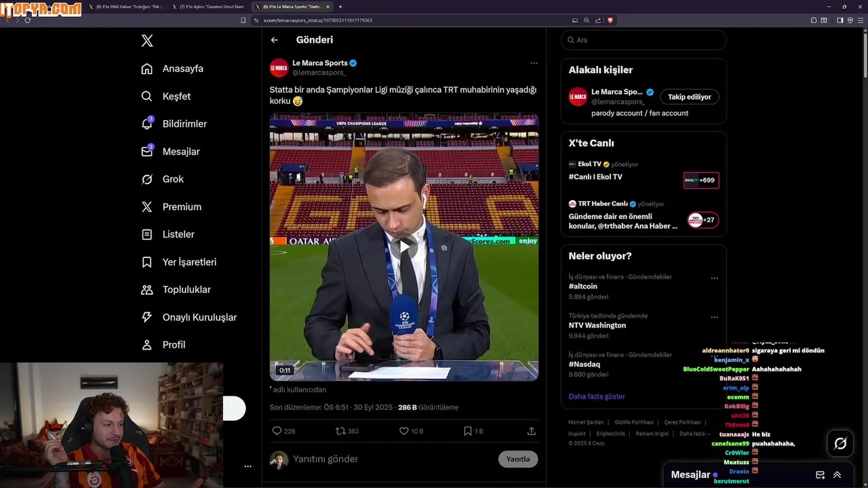Expand Daha fazla footer options
The width and height of the screenshot is (868, 488).
point(695,434)
